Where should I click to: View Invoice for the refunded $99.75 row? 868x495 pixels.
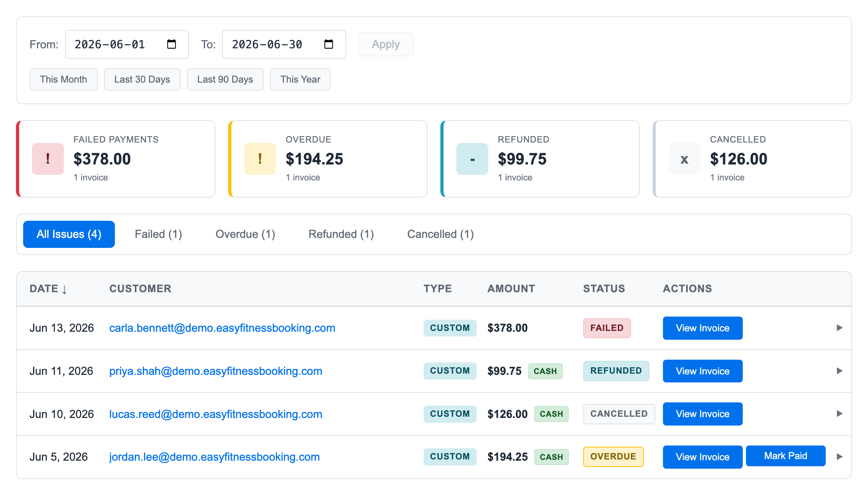[702, 371]
